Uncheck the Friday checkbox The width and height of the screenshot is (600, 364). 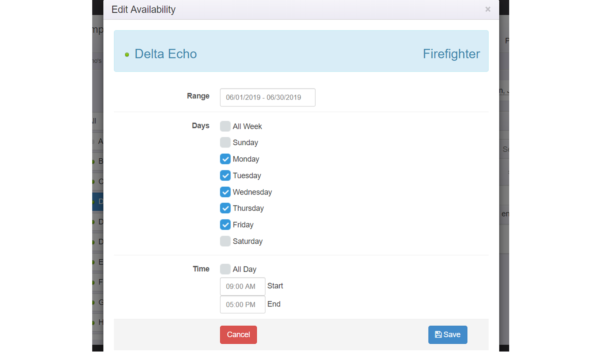225,225
